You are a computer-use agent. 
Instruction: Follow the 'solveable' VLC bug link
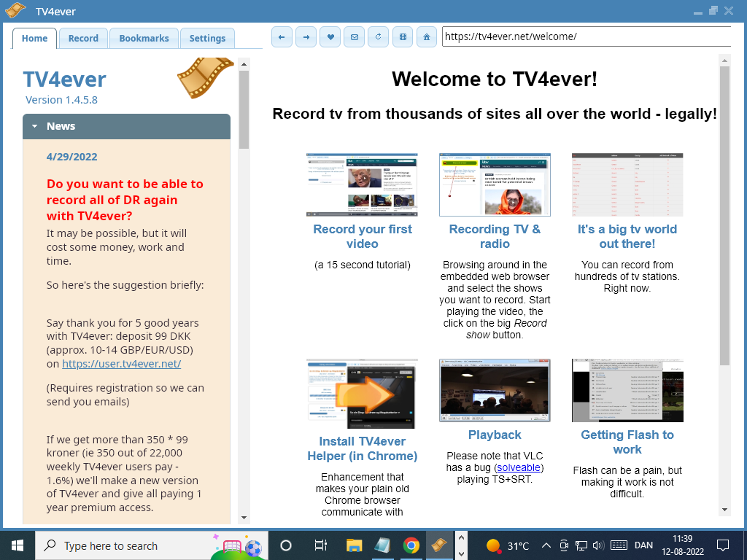coord(519,467)
